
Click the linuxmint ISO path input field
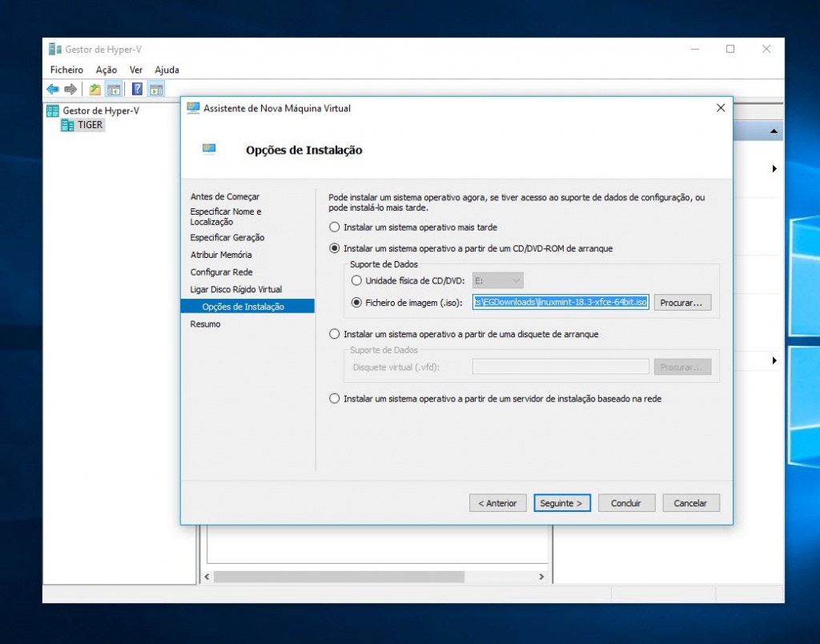pyautogui.click(x=561, y=302)
